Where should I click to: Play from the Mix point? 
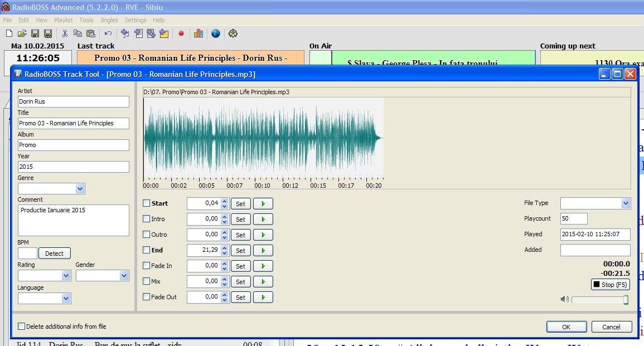pyautogui.click(x=263, y=281)
